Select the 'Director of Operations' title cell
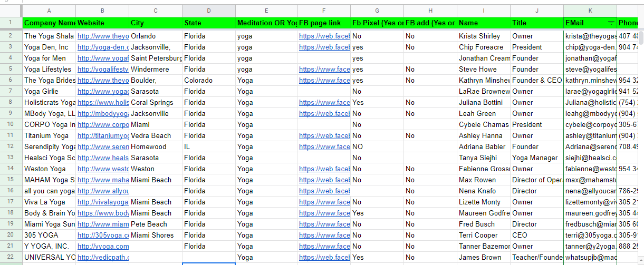644x265 pixels. tap(536, 180)
